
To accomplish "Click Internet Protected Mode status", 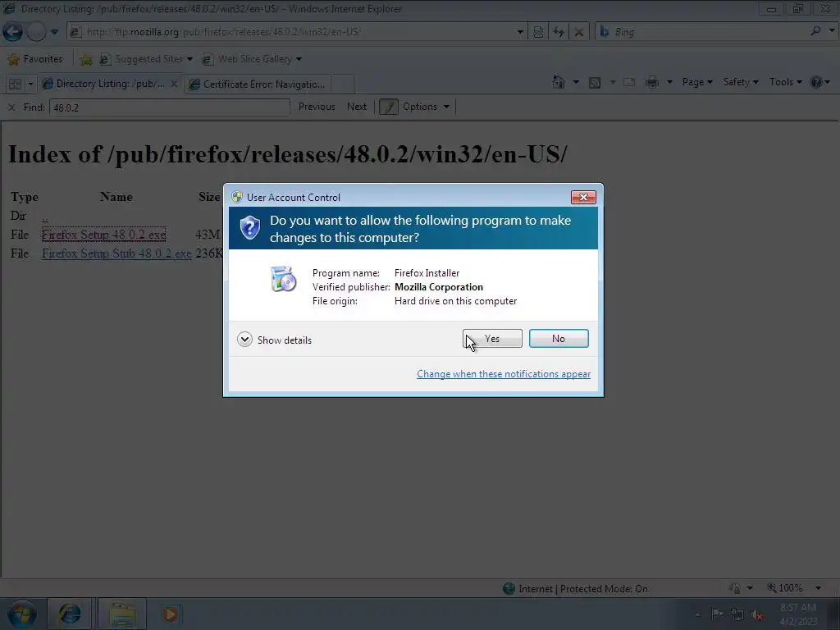I will coord(575,589).
